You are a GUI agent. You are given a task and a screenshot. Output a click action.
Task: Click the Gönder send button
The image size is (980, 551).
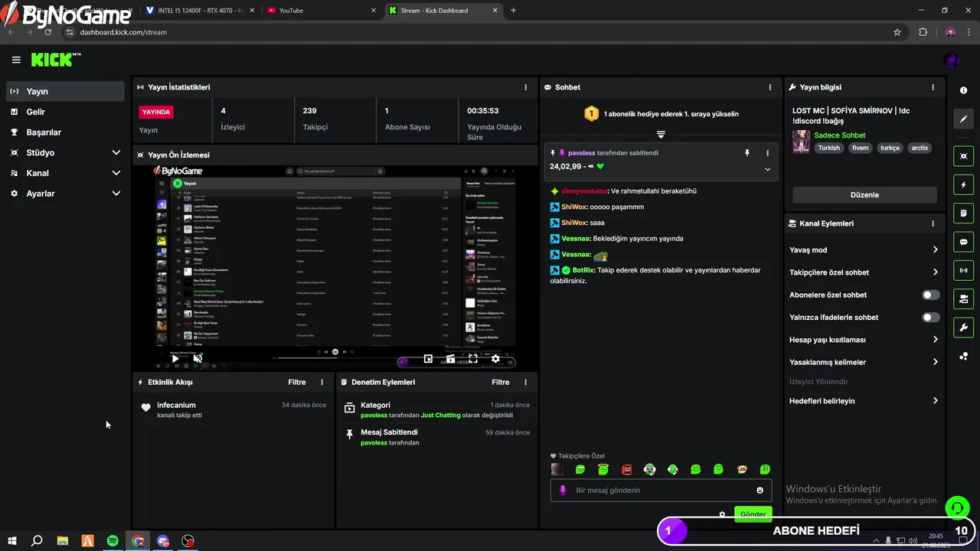click(x=753, y=514)
